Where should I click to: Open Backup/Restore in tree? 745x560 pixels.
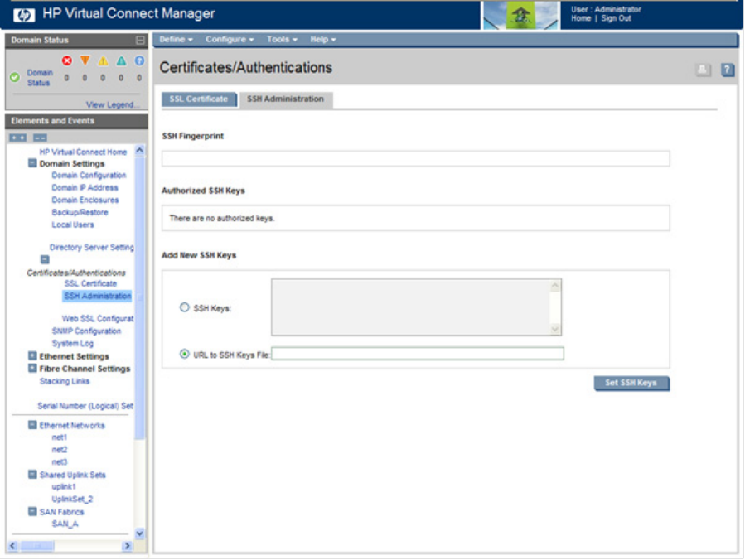point(80,212)
